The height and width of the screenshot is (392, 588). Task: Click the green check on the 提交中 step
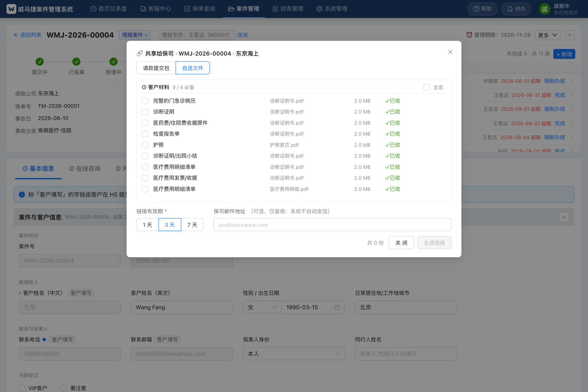tap(39, 62)
